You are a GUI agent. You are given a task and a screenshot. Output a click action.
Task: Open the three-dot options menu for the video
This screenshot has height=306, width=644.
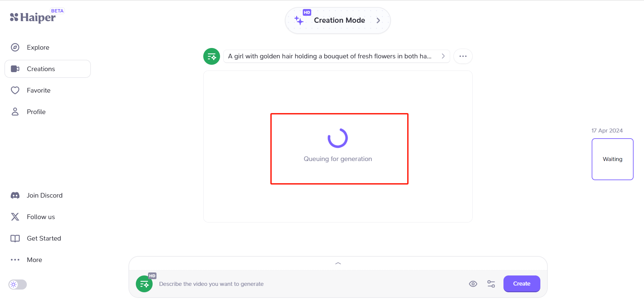click(x=463, y=56)
